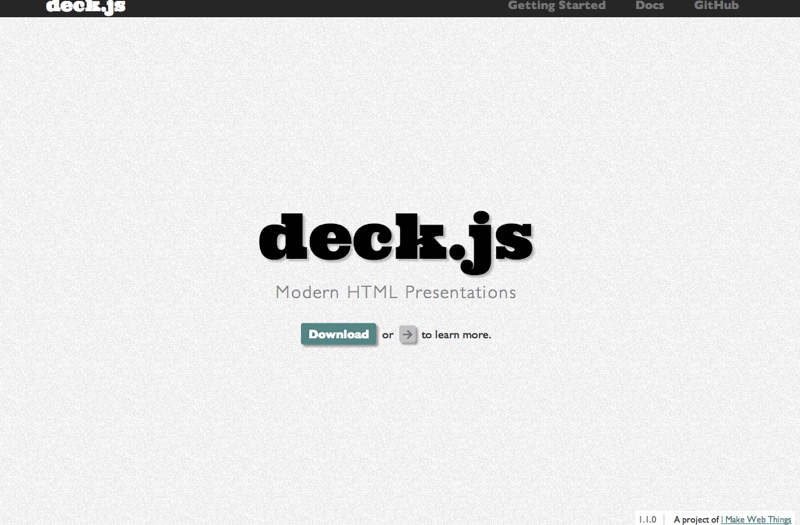Follow the I Make Web Things link
This screenshot has height=525, width=800.
756,519
